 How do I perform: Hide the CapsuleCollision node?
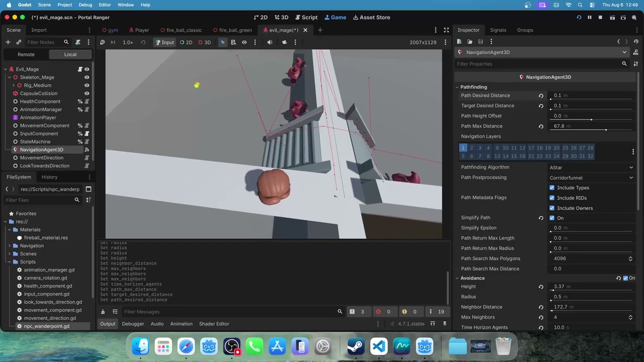coord(87,94)
